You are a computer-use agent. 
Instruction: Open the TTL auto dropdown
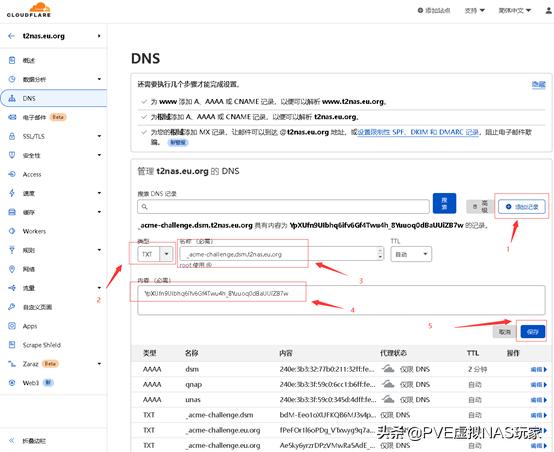[411, 254]
